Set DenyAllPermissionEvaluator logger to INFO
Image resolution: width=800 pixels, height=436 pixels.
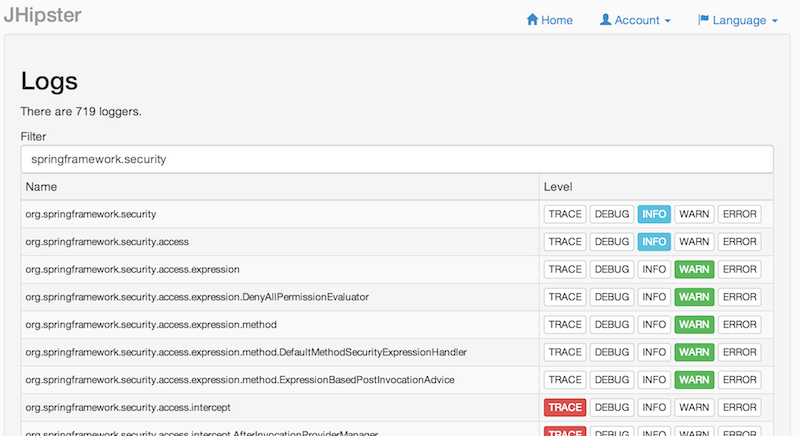point(654,297)
